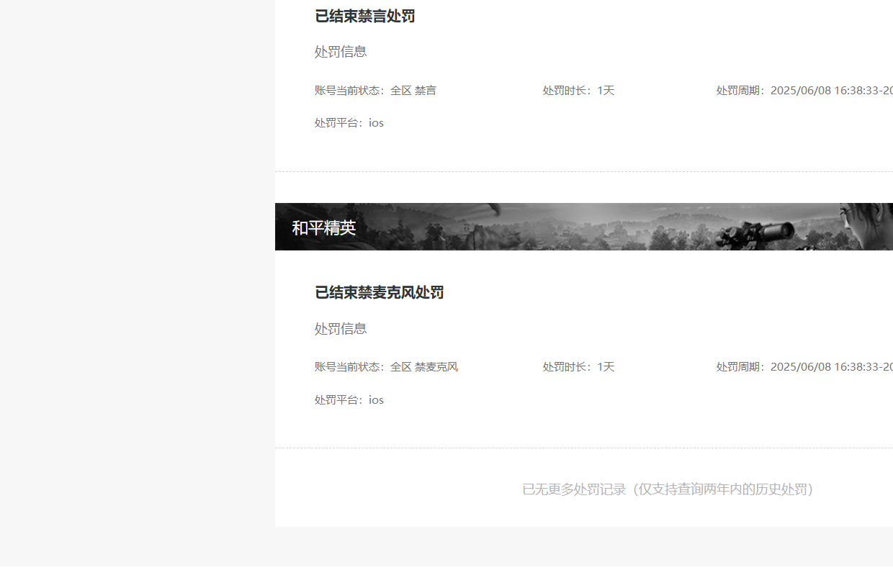
Task: Click 处罚信息 under 已结束禁麦克风处罚
Action: pos(341,328)
